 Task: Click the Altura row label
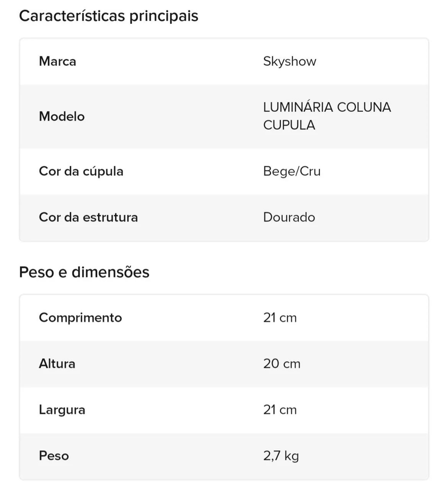pos(57,364)
